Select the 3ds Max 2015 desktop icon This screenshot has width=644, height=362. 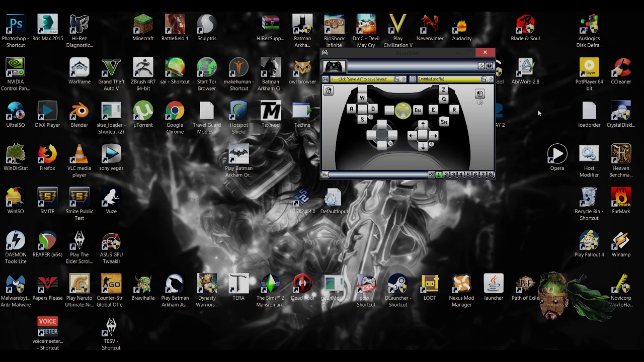(x=47, y=28)
